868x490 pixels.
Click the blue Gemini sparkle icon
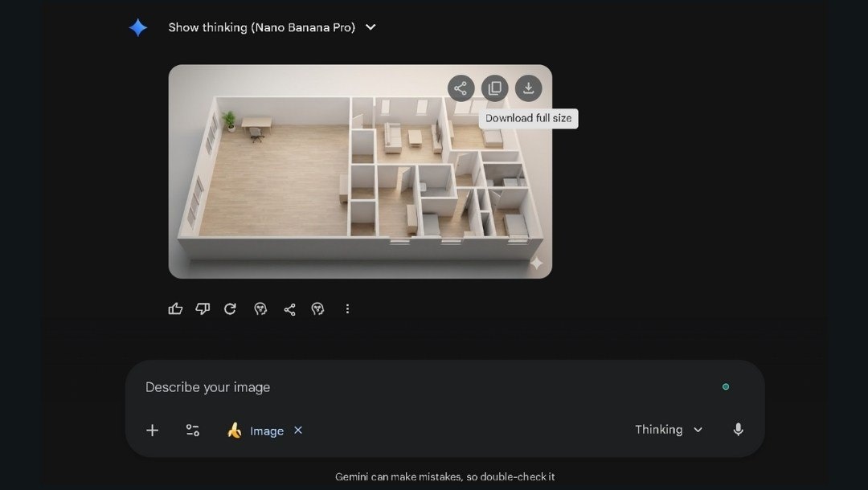[x=138, y=27]
